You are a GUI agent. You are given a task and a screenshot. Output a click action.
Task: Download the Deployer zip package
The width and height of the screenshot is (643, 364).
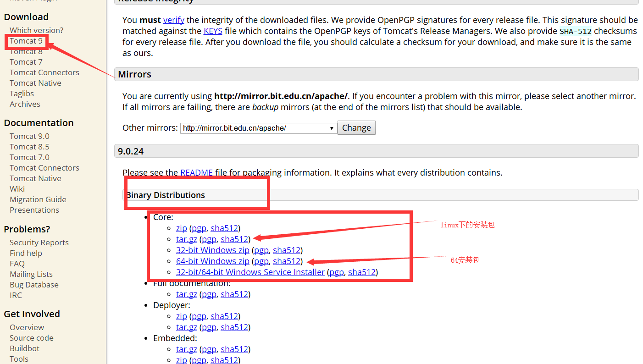point(182,316)
